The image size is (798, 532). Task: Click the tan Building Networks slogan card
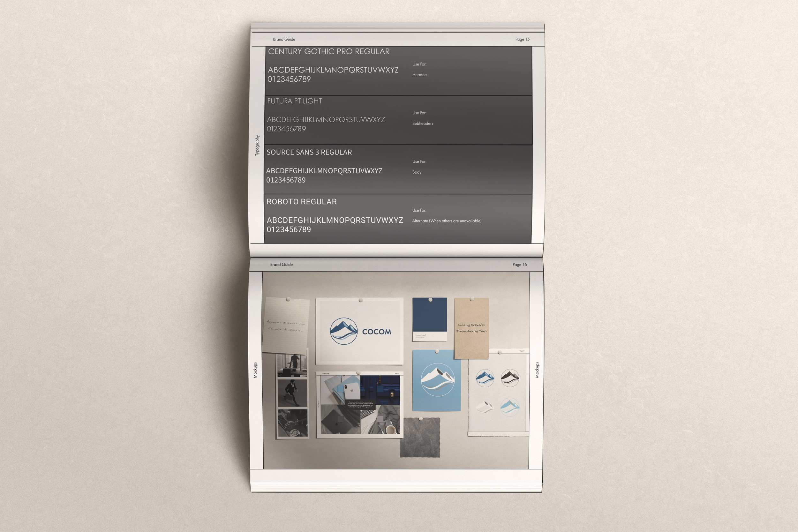[x=471, y=328]
